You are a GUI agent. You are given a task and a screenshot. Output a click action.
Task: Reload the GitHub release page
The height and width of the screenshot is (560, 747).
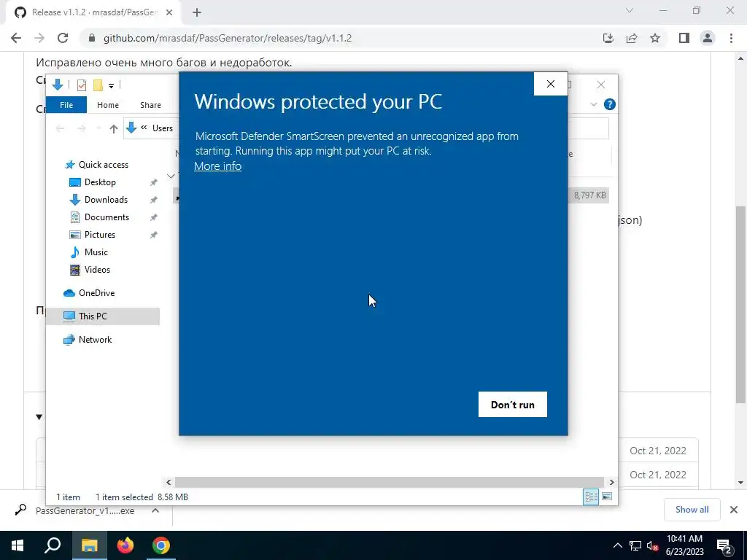coord(63,38)
